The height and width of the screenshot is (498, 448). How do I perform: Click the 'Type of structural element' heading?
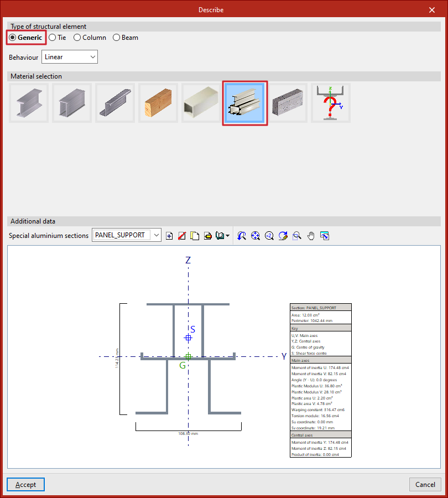[48, 27]
